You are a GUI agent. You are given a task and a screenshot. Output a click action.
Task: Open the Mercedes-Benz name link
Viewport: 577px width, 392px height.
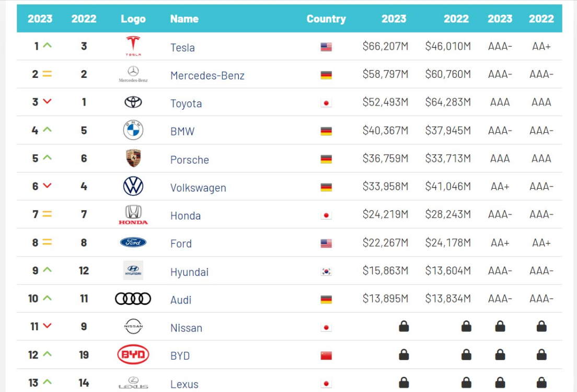(207, 75)
